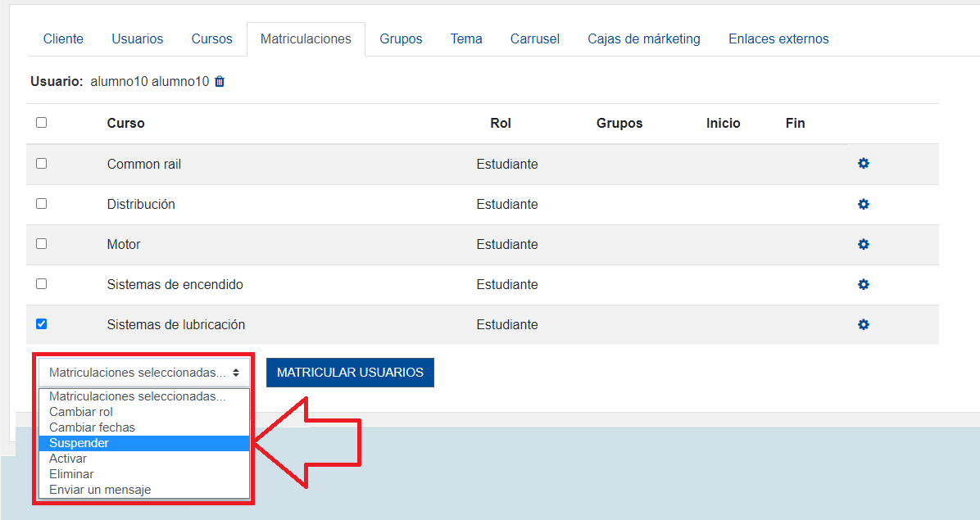Viewport: 980px width, 520px height.
Task: Tick the Motor course checkbox
Action: coord(42,244)
